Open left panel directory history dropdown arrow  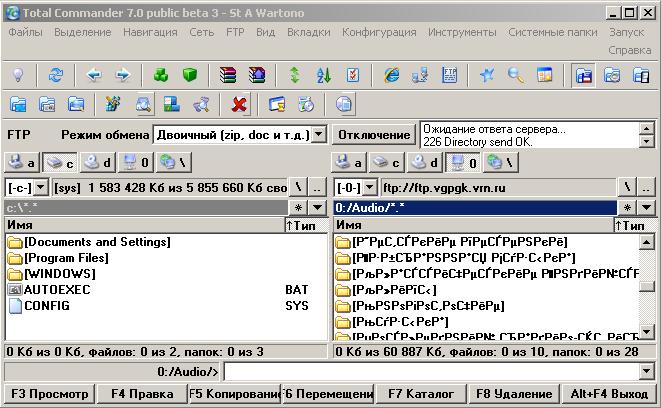click(317, 207)
